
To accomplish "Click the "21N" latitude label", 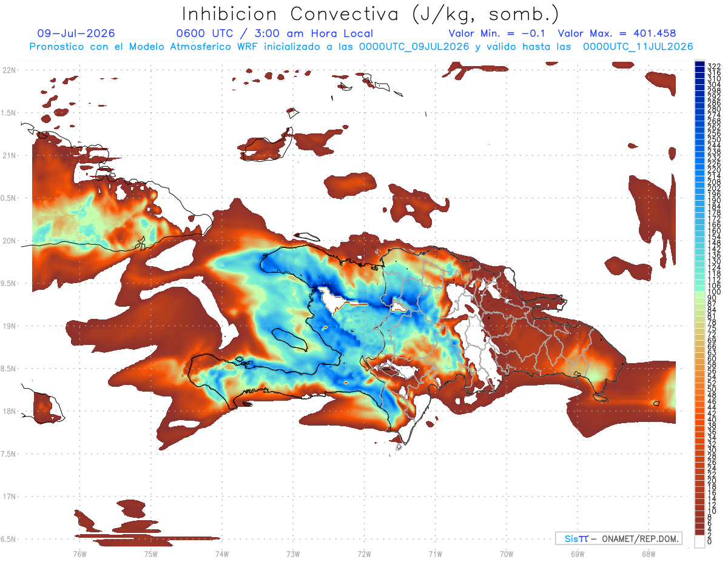I will point(9,155).
